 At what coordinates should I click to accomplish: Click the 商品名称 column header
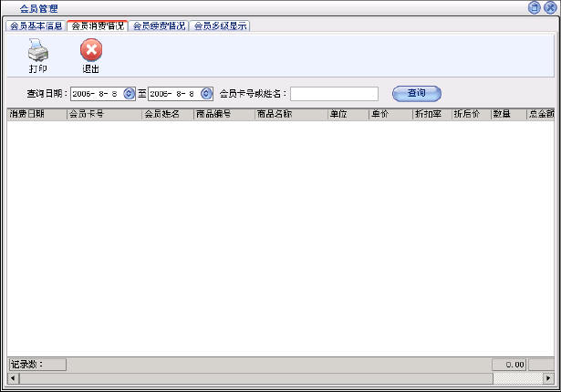[x=290, y=115]
